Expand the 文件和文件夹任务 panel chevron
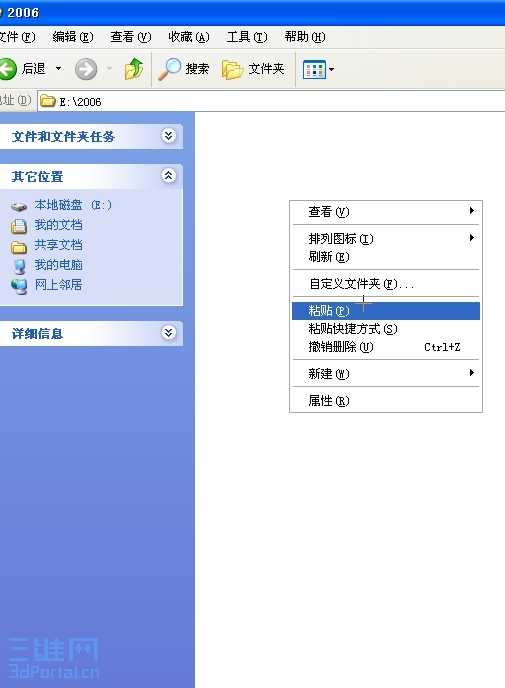 168,136
